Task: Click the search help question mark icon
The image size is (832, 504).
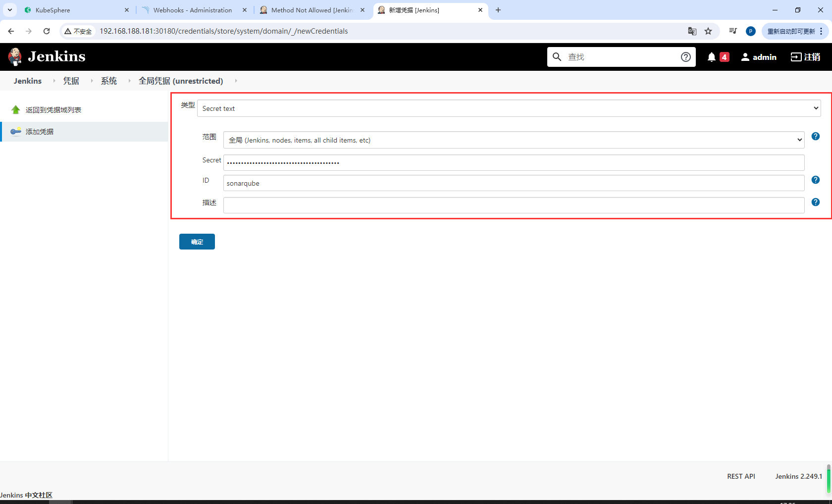Action: 686,57
